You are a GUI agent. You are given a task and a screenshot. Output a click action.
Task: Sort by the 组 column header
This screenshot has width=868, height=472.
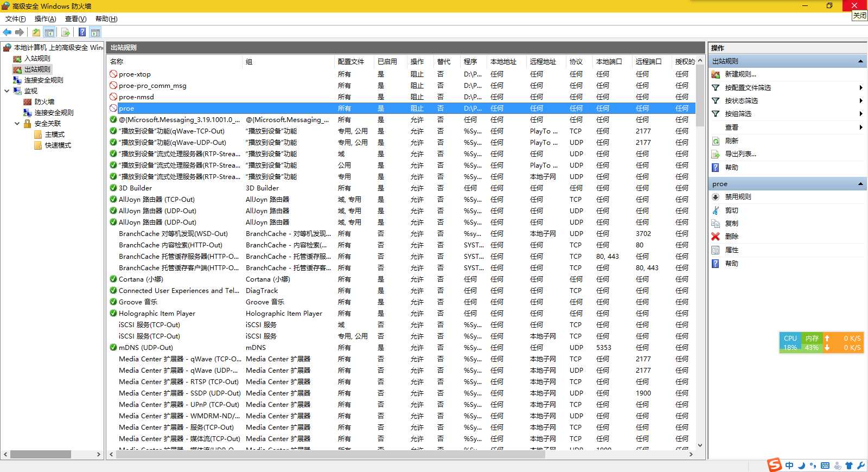pyautogui.click(x=289, y=62)
